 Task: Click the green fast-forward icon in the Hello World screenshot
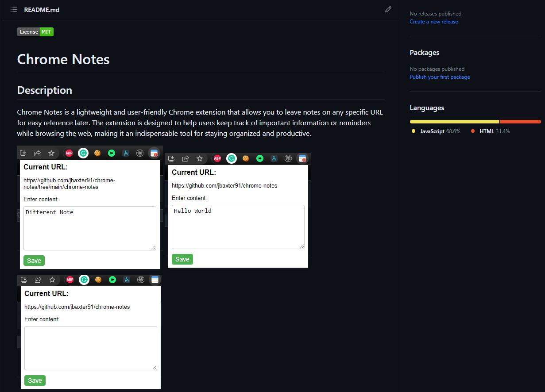coord(260,158)
